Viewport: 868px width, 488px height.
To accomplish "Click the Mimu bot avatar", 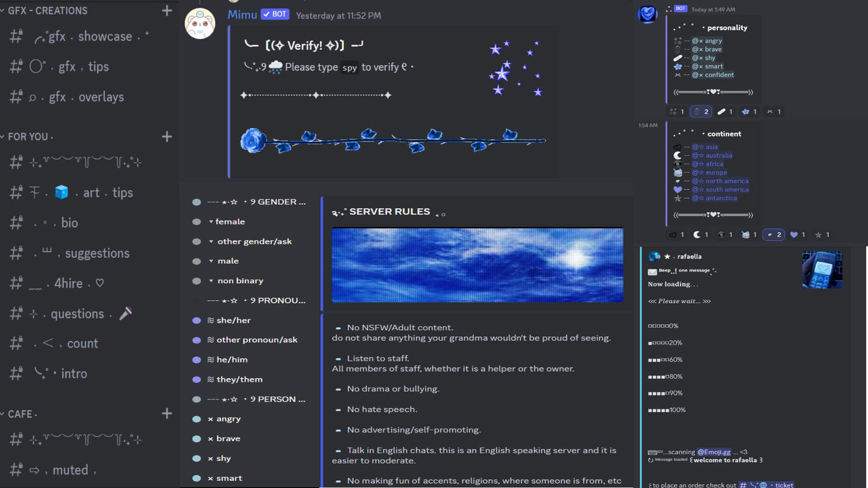I will [x=200, y=23].
